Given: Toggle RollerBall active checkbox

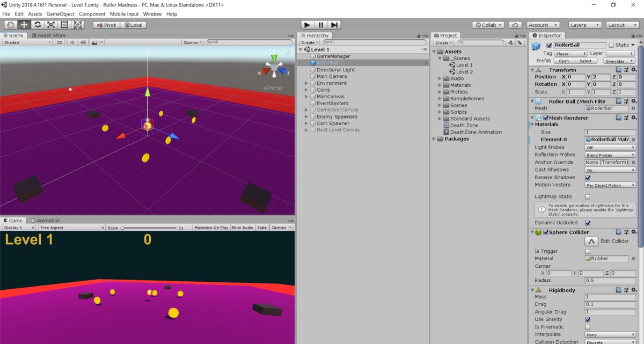Looking at the screenshot, I should click(x=549, y=45).
